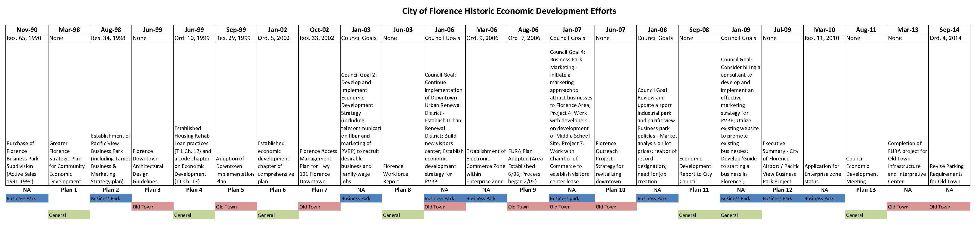This screenshot has width=980, height=228.
Task: Select the 'Res. 33, 2002' cell
Action: [320, 38]
